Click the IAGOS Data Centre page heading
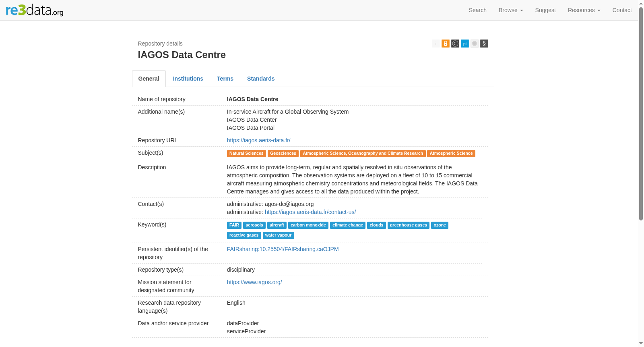The width and height of the screenshot is (644, 347). [182, 55]
